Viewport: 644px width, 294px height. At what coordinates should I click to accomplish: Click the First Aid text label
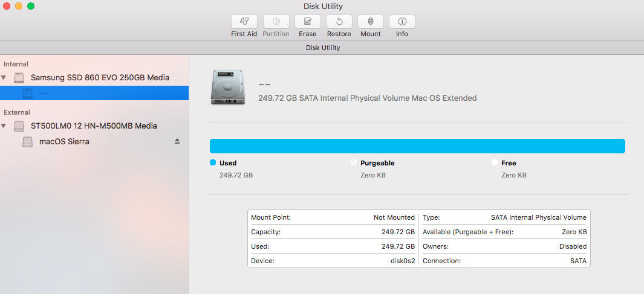pyautogui.click(x=244, y=34)
